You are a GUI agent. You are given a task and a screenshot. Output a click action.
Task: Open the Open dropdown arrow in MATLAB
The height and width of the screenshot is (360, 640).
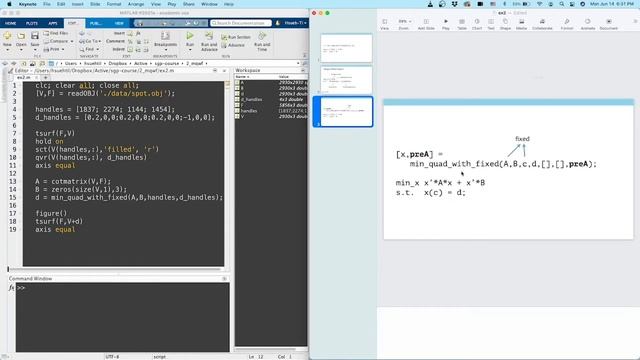[21, 50]
